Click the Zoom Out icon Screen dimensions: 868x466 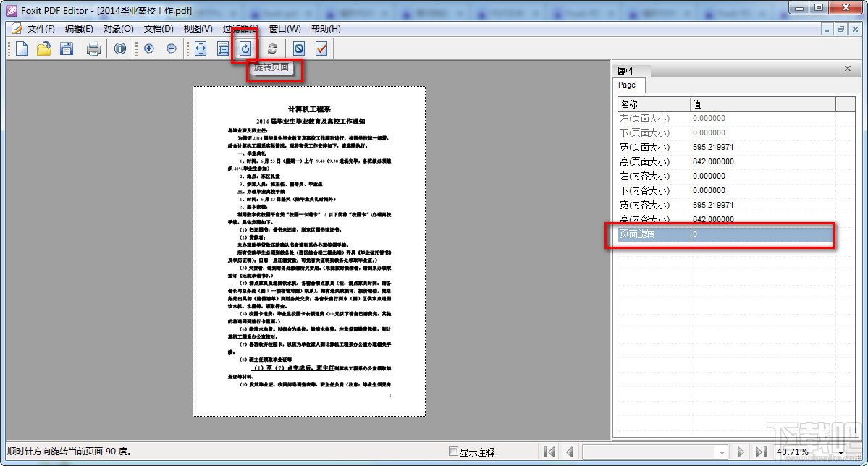[171, 48]
